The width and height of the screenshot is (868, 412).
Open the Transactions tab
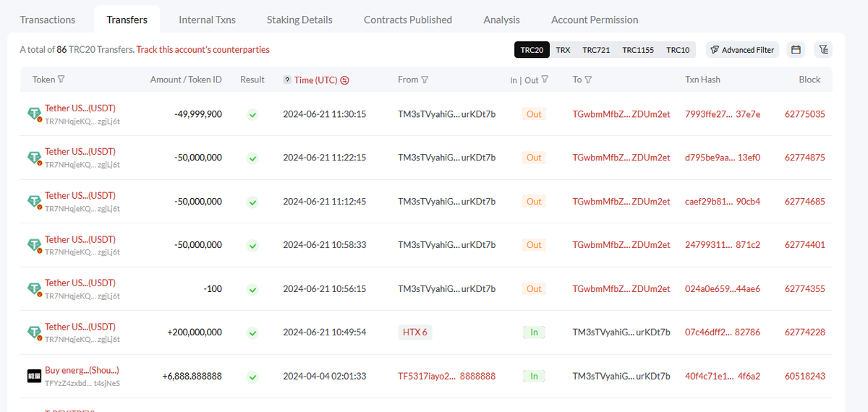tap(48, 20)
